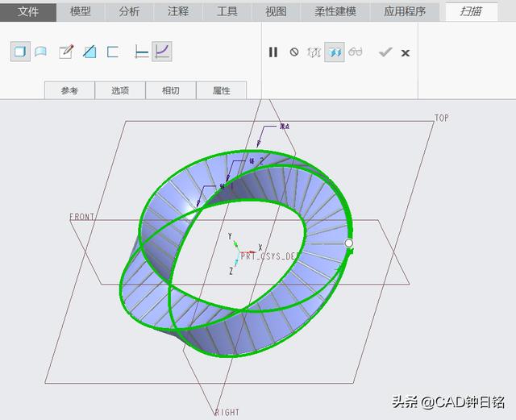Click the sketch section pencil icon
This screenshot has height=420, width=516.
coord(66,52)
